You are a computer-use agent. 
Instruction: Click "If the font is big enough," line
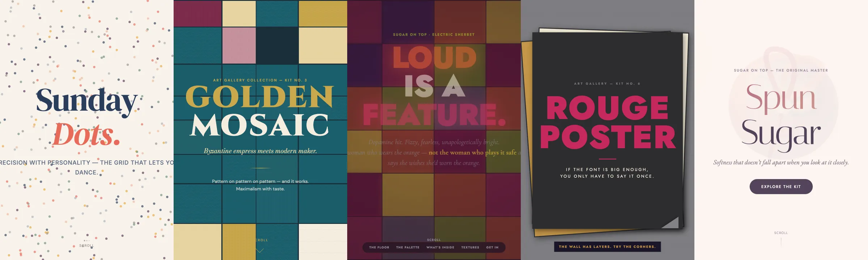click(607, 169)
